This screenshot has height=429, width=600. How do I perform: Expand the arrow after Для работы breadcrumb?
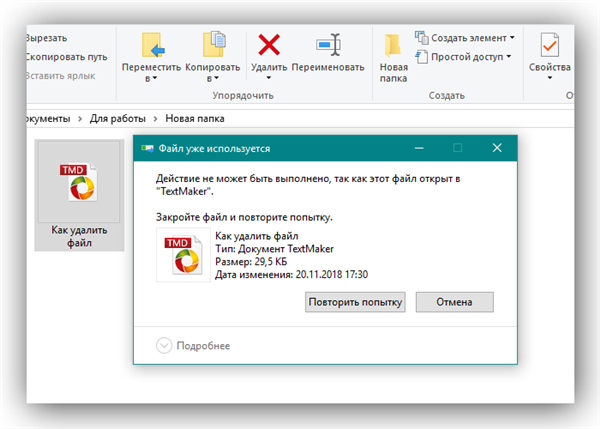pyautogui.click(x=155, y=119)
